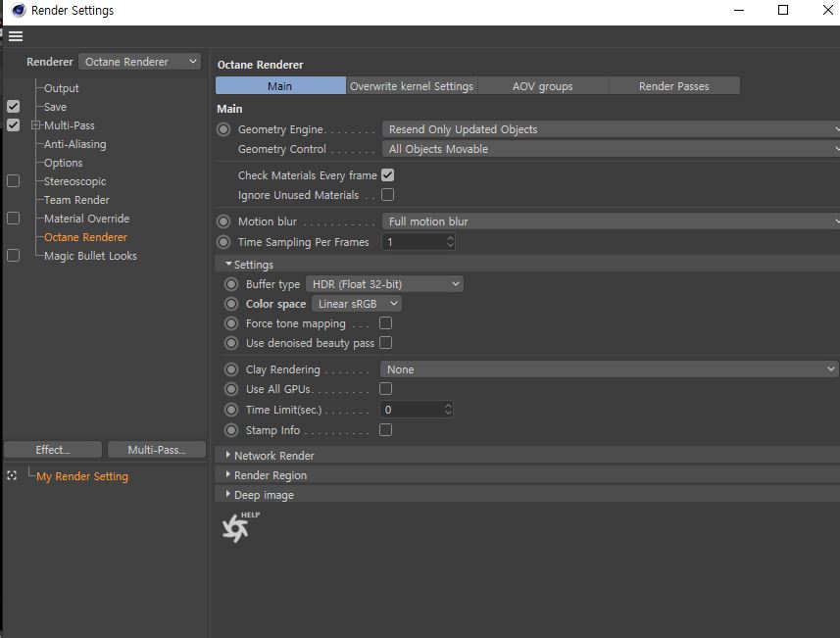Open the Color space dropdown
The height and width of the screenshot is (638, 840).
[x=356, y=304]
